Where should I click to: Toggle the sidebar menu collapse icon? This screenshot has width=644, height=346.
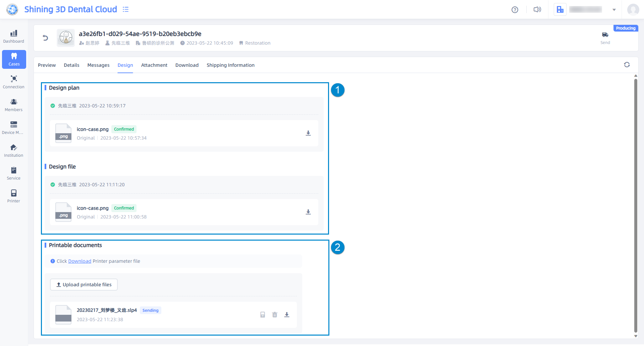[126, 9]
